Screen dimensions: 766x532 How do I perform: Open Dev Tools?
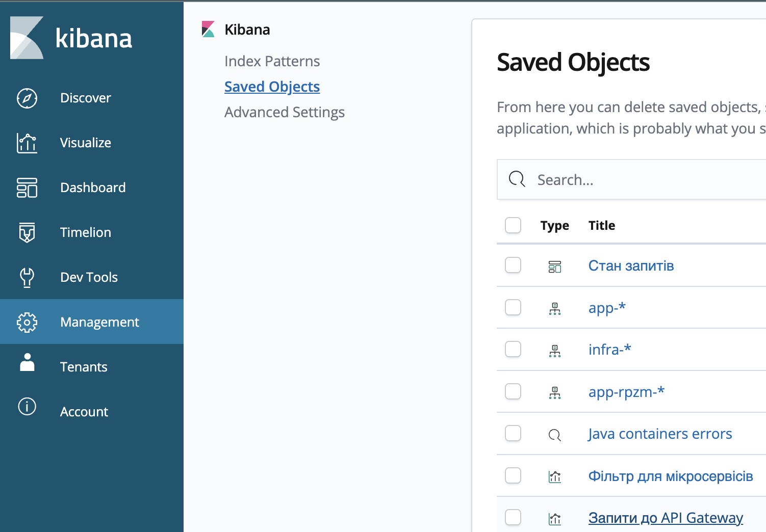pyautogui.click(x=92, y=277)
